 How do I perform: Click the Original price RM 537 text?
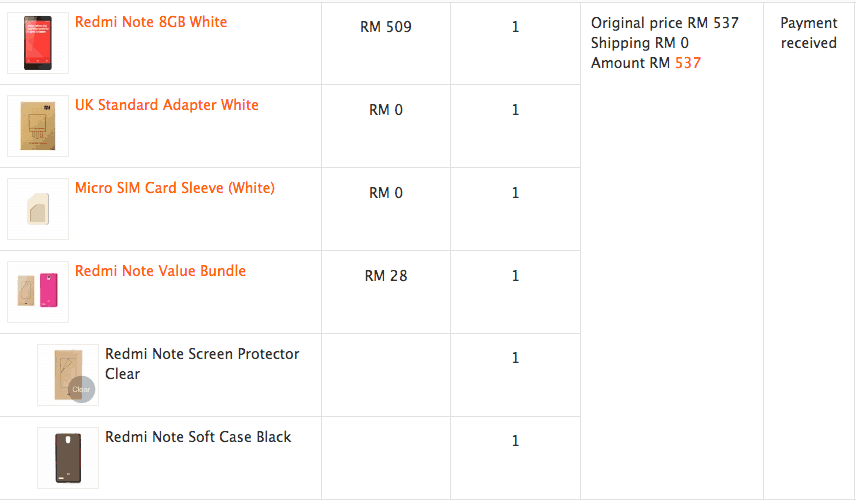click(664, 23)
